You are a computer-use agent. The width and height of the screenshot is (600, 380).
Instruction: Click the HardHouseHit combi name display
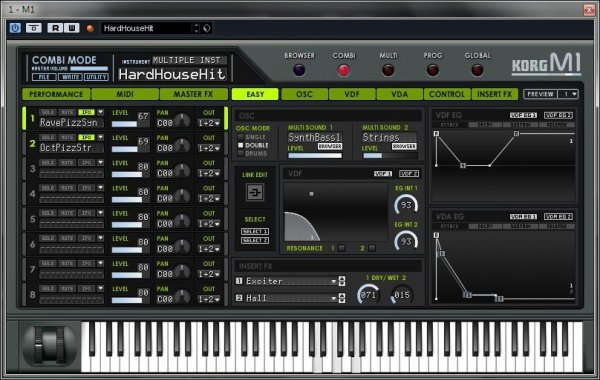click(172, 74)
